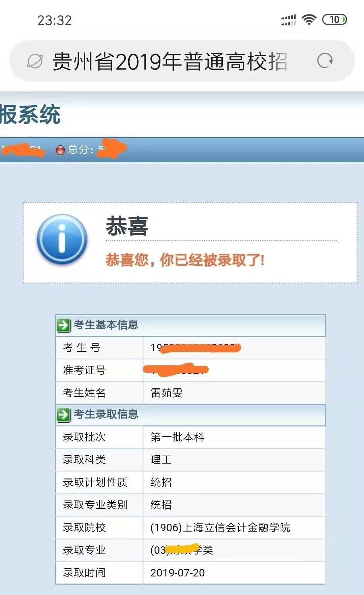
Task: Tap the address bar page title
Action: (x=170, y=61)
